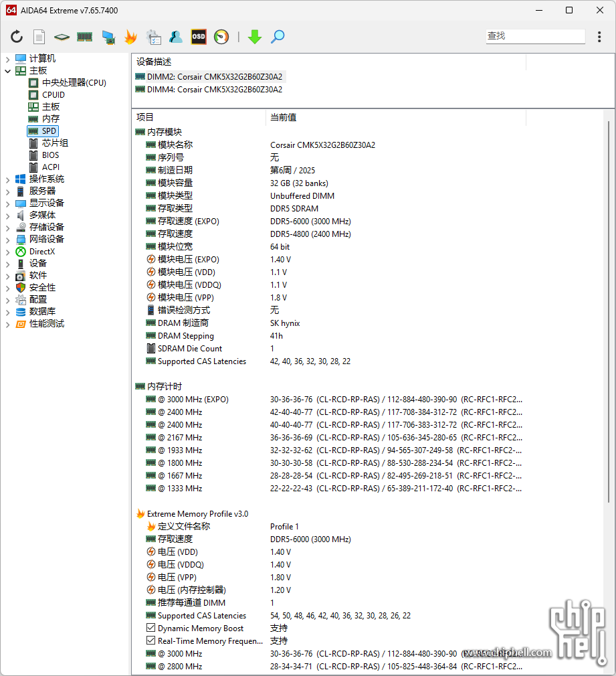This screenshot has width=616, height=676.
Task: Click the memory module toolbar icon
Action: point(84,37)
